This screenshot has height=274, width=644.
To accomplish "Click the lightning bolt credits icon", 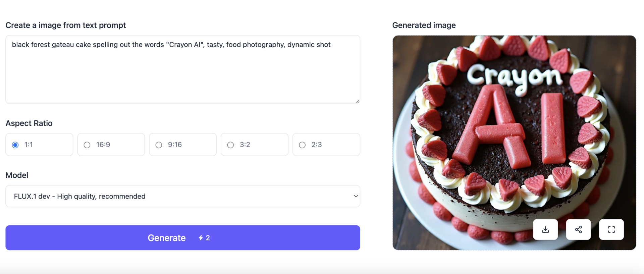I will click(201, 238).
